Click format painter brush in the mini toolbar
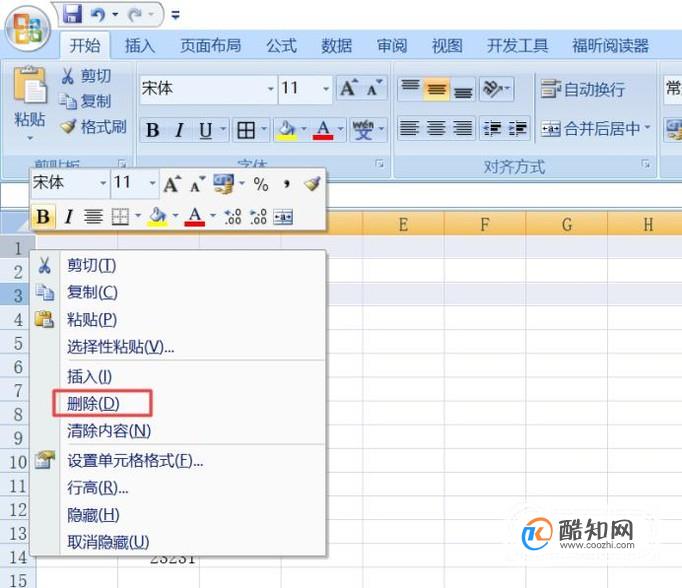 [312, 184]
